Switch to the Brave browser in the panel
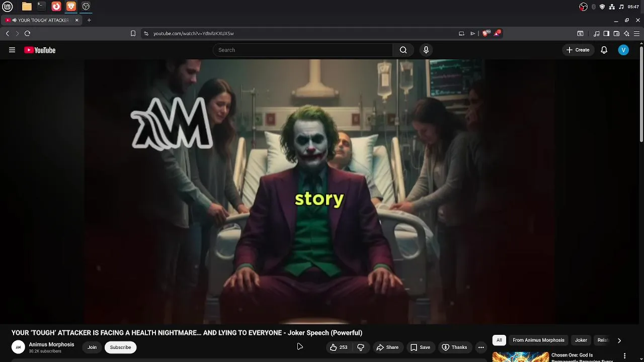Image resolution: width=644 pixels, height=362 pixels. pyautogui.click(x=71, y=7)
